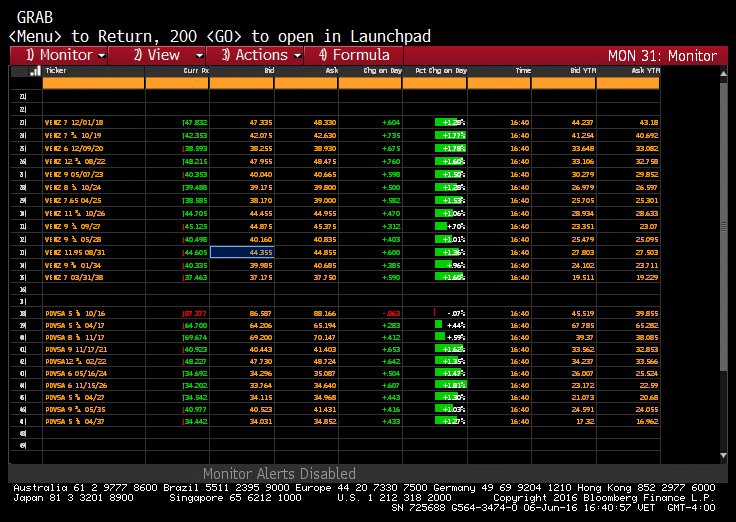The height and width of the screenshot is (522, 736).
Task: Click the +760 change on day value
Action: 391,161
